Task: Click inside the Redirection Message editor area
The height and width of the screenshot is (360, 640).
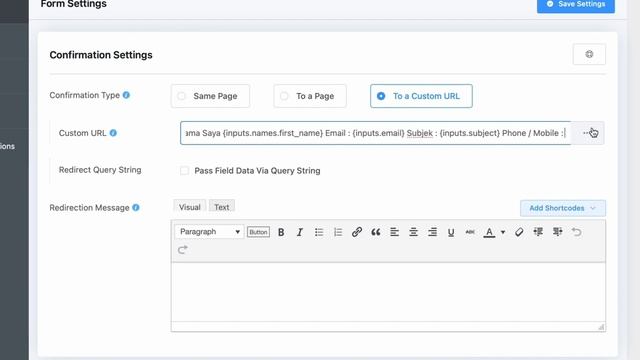Action: [x=388, y=291]
